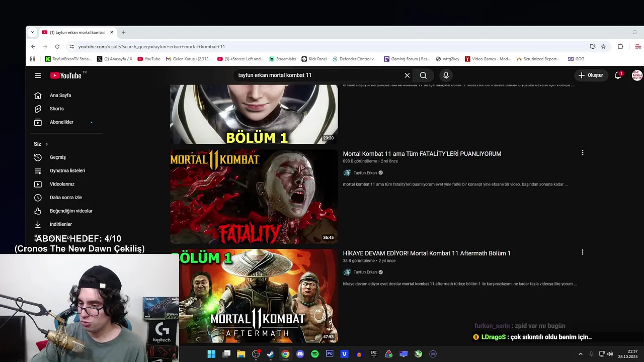
Task: Open Gelen Kutusu Gmail bookmark
Action: 189,59
